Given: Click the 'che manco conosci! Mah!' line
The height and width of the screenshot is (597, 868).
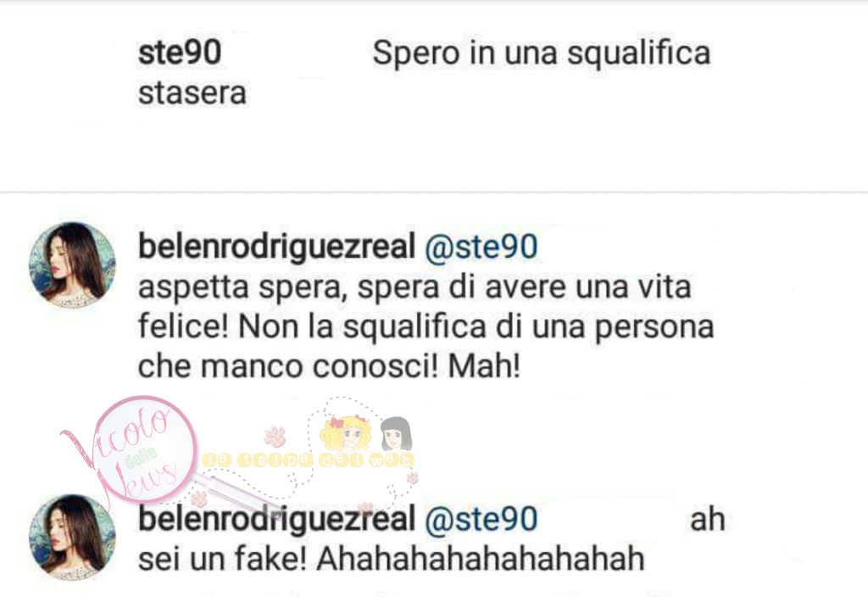Looking at the screenshot, I should (330, 366).
